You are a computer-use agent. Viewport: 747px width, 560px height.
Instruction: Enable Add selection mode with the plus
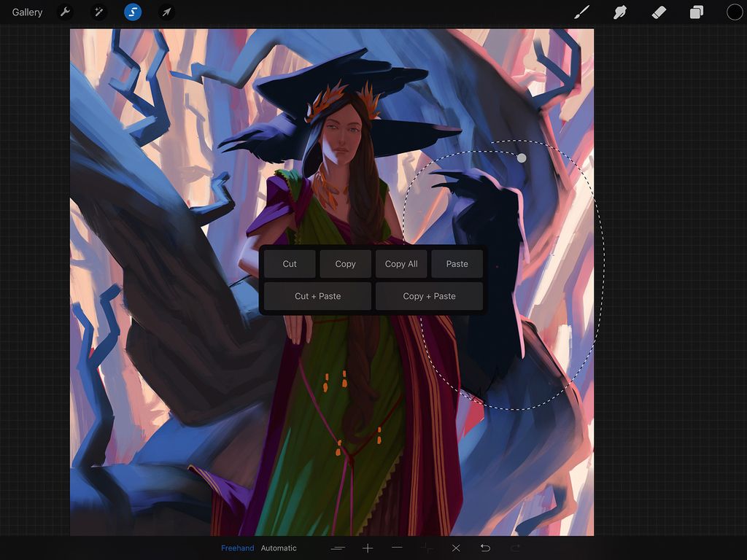(368, 548)
